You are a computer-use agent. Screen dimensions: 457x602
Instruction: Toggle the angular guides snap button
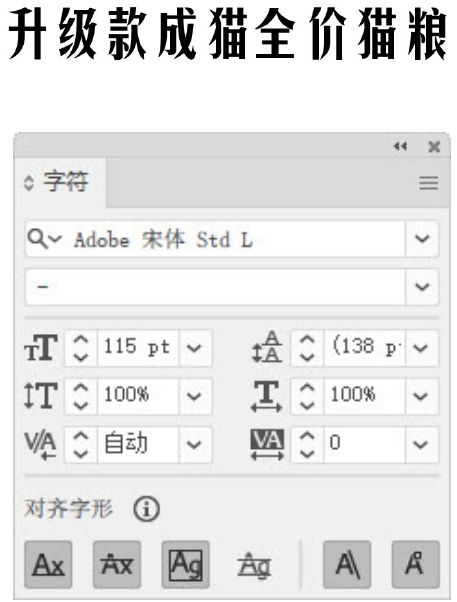click(347, 564)
